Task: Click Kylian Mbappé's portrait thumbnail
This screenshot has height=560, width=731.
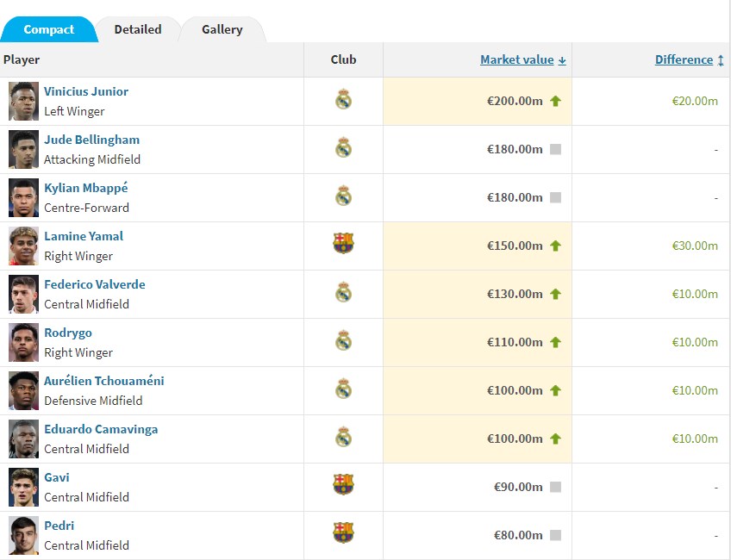Action: point(24,197)
